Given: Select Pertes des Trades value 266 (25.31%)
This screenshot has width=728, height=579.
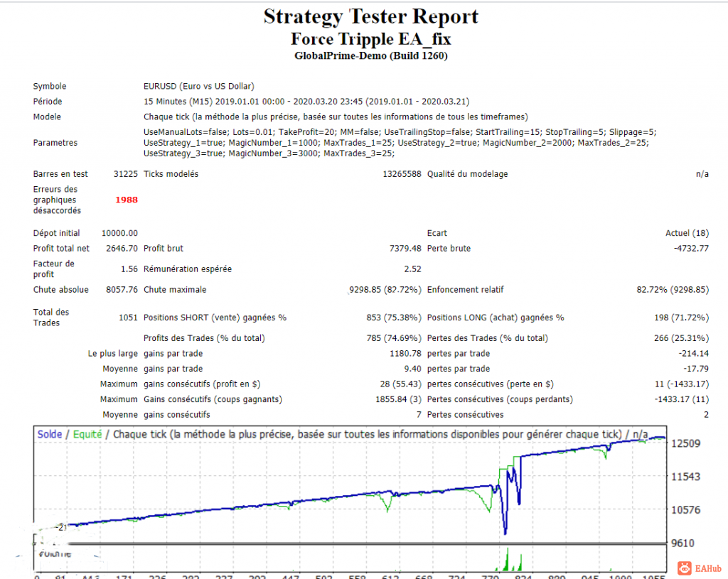Looking at the screenshot, I should coord(682,338).
